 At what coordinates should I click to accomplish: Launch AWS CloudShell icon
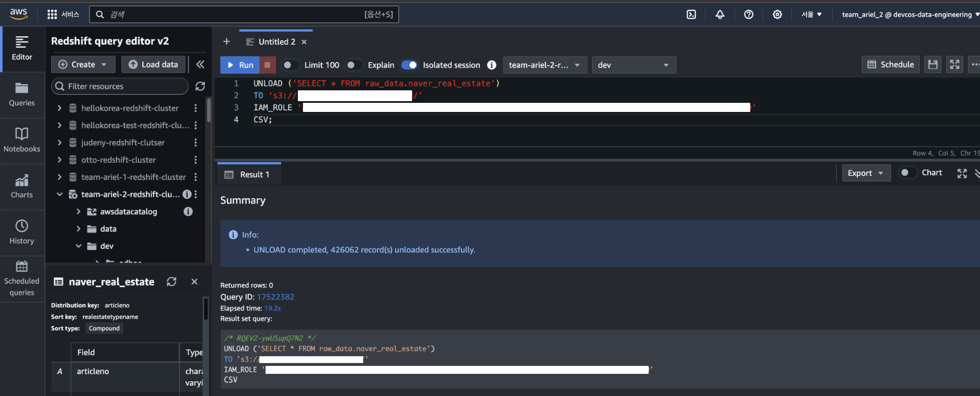(691, 14)
